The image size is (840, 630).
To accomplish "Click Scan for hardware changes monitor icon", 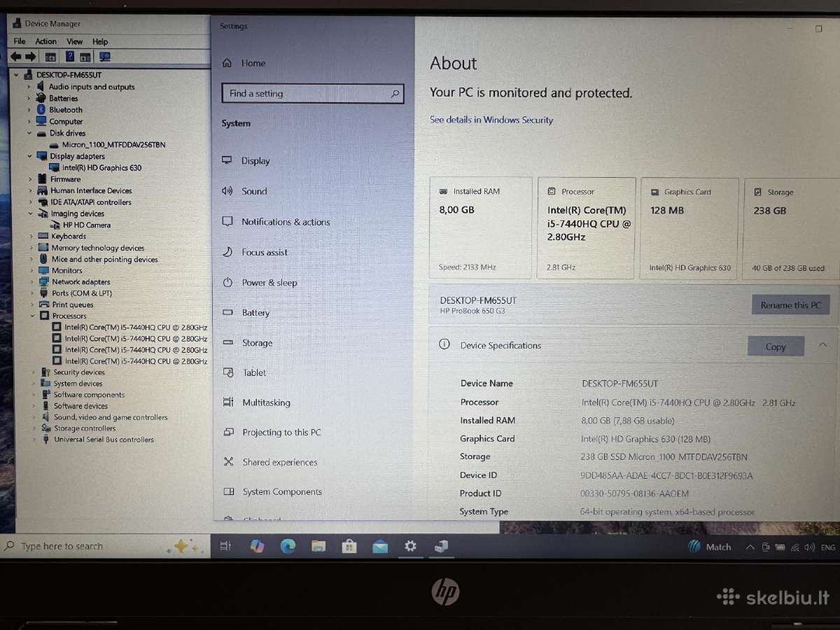I will [105, 57].
